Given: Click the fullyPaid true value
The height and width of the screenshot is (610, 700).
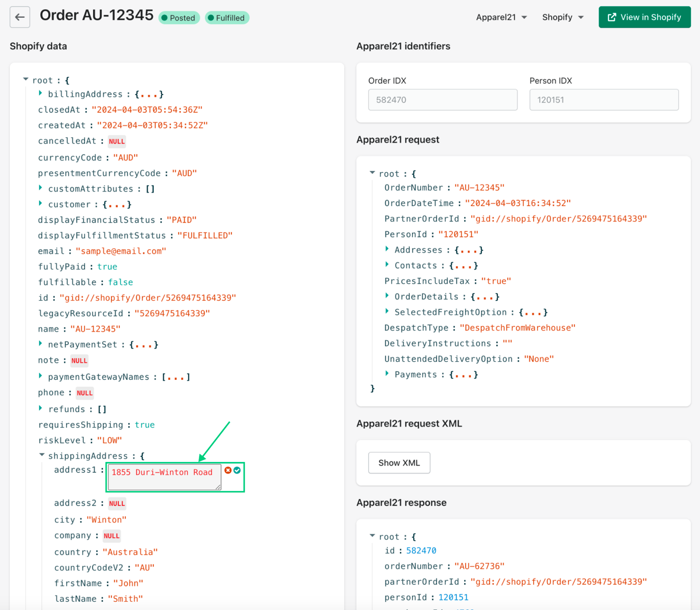Looking at the screenshot, I should [107, 267].
